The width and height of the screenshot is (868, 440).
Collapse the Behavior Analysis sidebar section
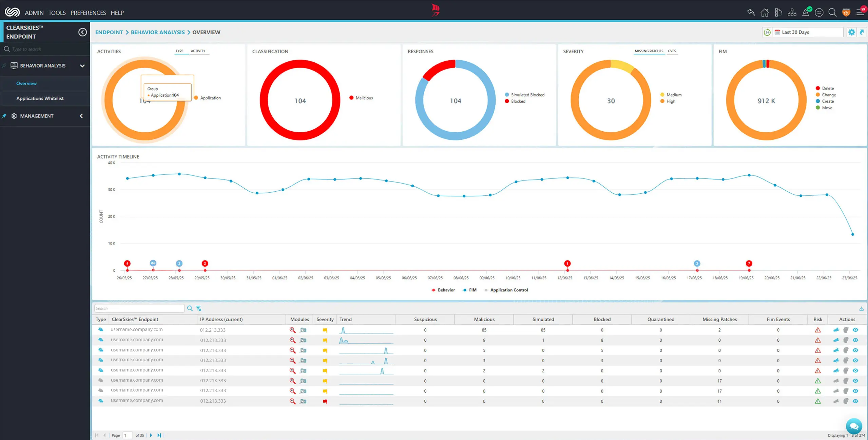click(x=82, y=66)
